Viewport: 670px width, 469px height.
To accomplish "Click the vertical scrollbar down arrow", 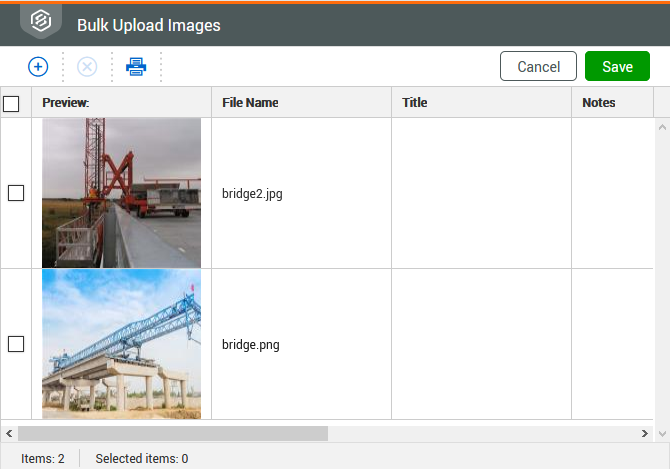I will tap(662, 434).
